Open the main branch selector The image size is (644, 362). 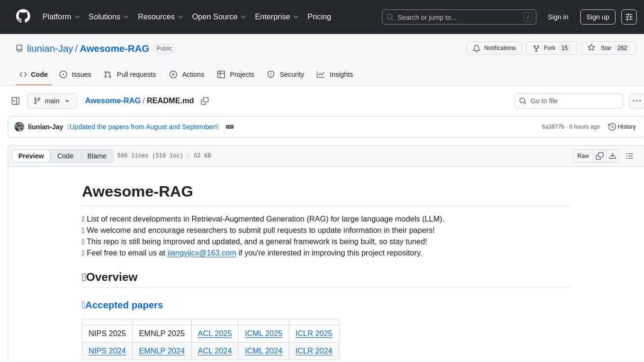(x=52, y=101)
